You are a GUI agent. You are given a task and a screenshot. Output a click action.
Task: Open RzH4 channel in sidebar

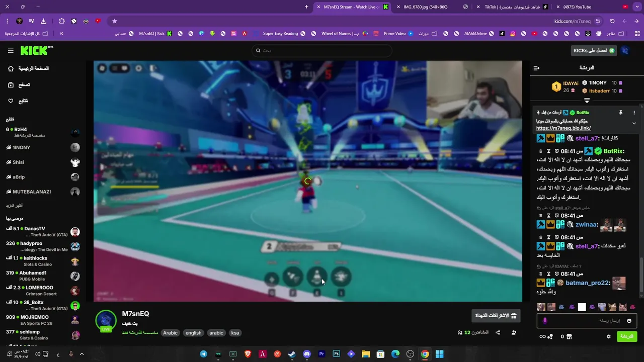(43, 132)
